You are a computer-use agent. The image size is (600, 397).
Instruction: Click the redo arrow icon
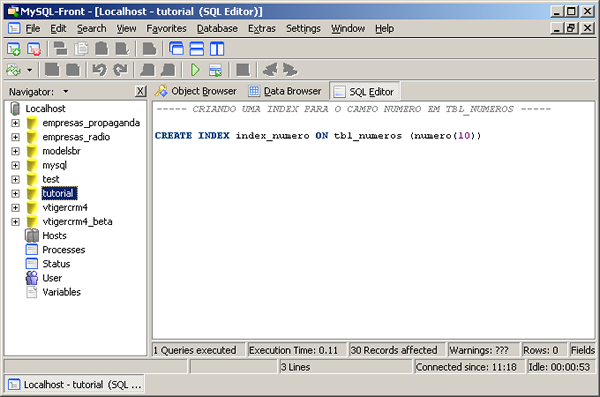(121, 70)
